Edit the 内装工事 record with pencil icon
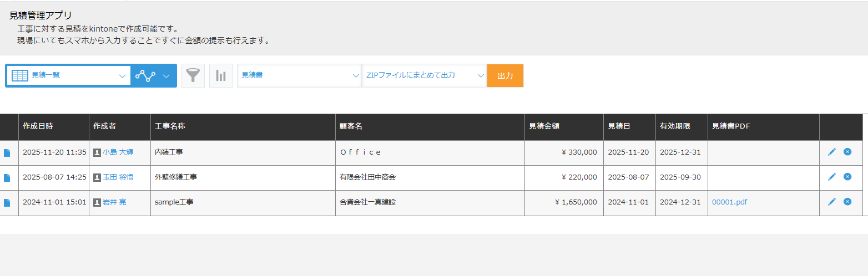Image resolution: width=868 pixels, height=276 pixels. (831, 152)
